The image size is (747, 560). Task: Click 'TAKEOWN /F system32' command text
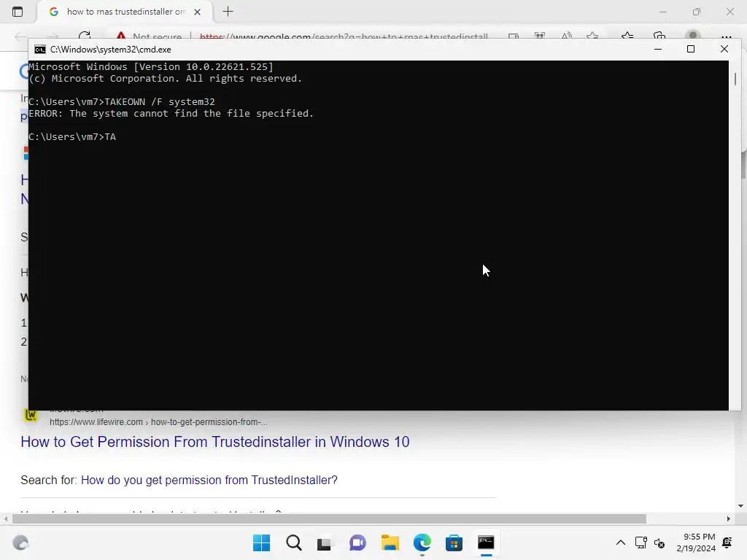pos(160,102)
